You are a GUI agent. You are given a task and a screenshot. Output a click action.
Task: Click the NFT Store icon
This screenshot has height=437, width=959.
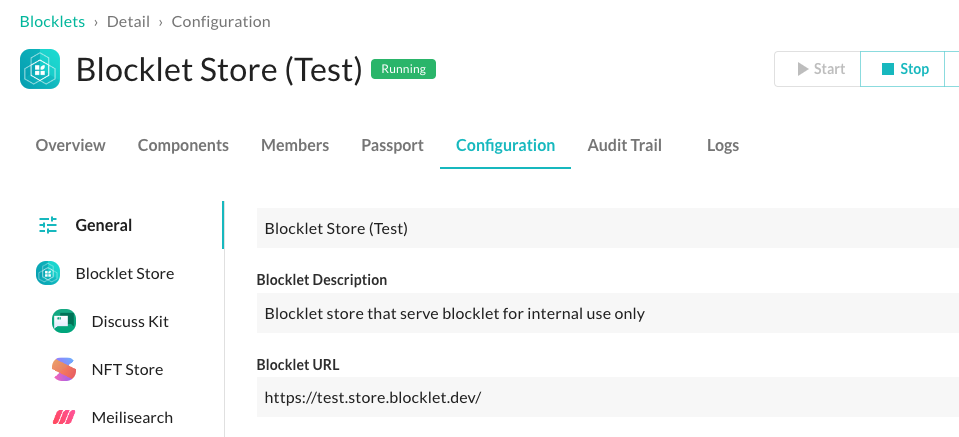[x=64, y=369]
